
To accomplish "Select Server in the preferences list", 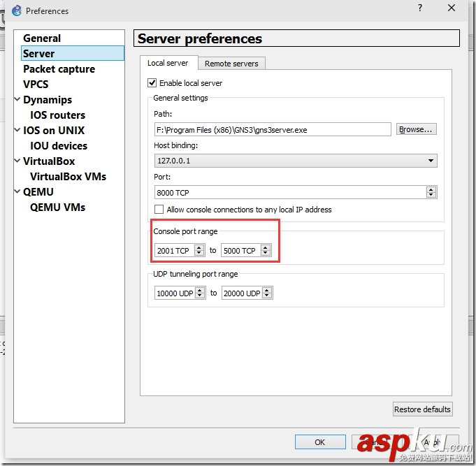I will pos(73,53).
